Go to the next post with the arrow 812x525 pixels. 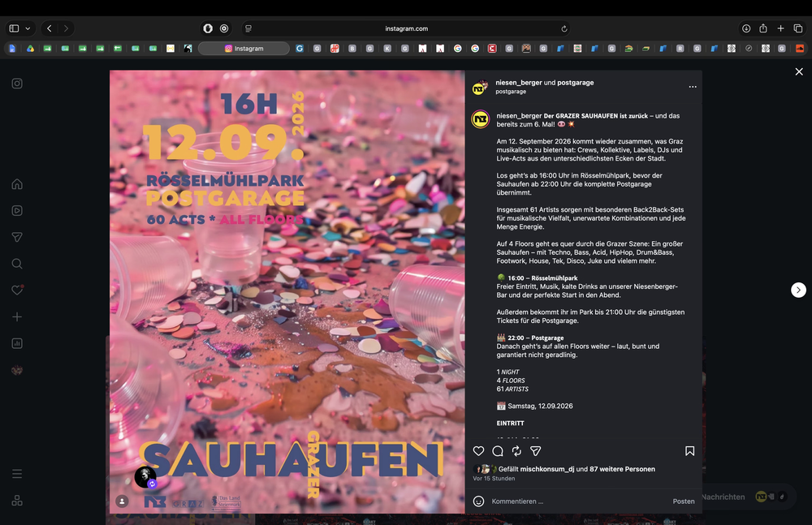[798, 290]
